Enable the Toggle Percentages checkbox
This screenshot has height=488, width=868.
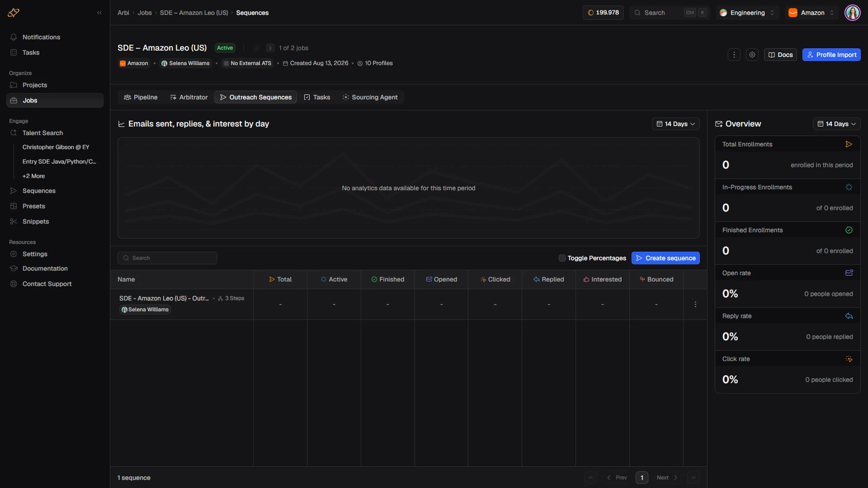562,258
